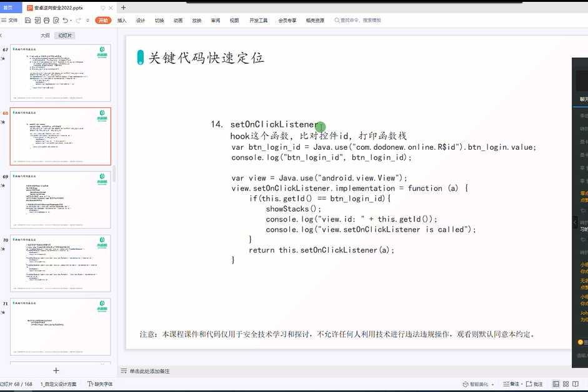Click the animation star under slide 69
Screen dimensions: 588x392
[3, 185]
